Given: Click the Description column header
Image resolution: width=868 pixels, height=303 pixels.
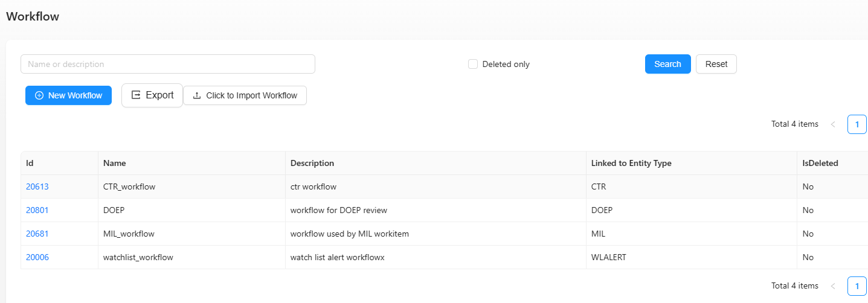Looking at the screenshot, I should 436,163.
